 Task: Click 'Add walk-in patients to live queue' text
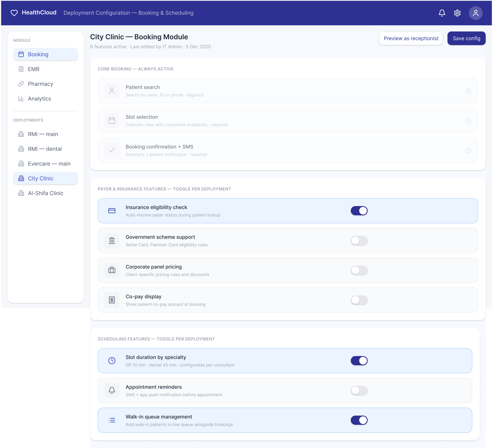179,425
